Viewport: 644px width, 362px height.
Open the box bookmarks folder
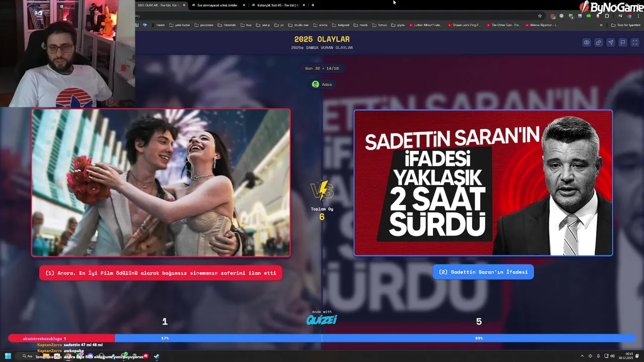246,25
